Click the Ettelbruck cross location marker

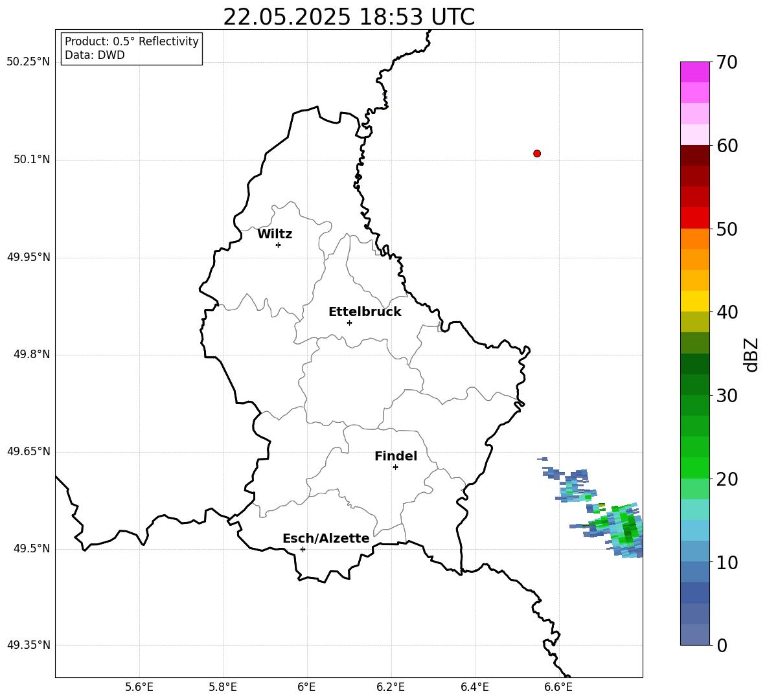349,322
